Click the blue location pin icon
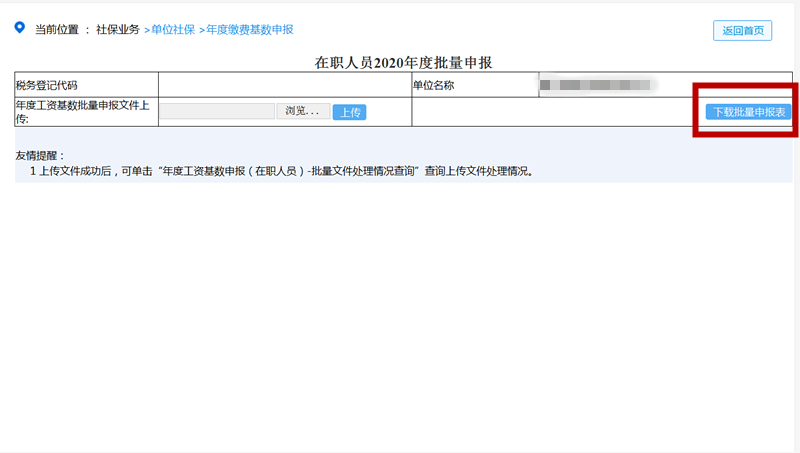800x453 pixels. point(19,28)
